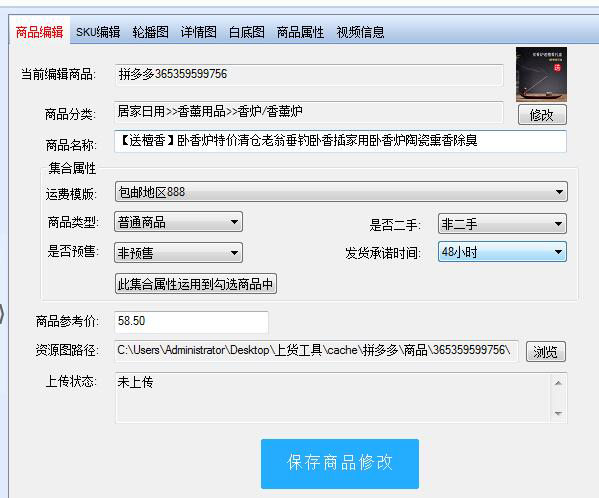The width and height of the screenshot is (599, 498).
Task: Open the 商品类型 dropdown
Action: click(178, 222)
